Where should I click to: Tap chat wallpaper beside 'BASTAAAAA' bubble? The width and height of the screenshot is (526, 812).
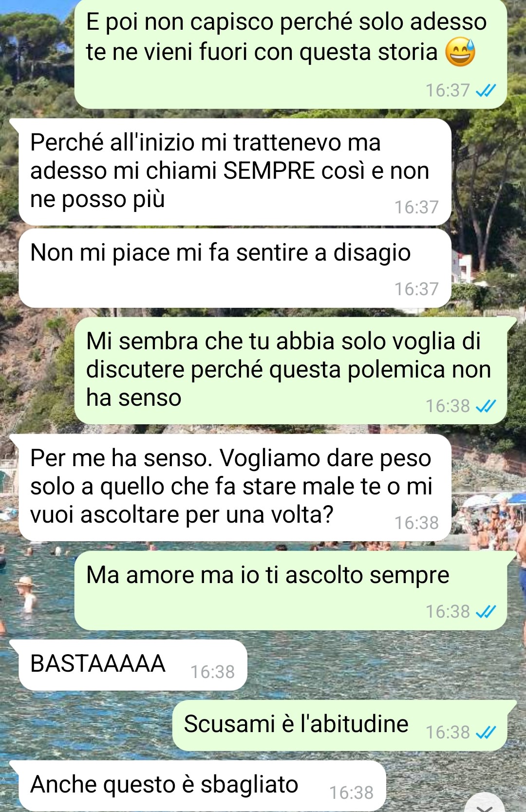380,665
